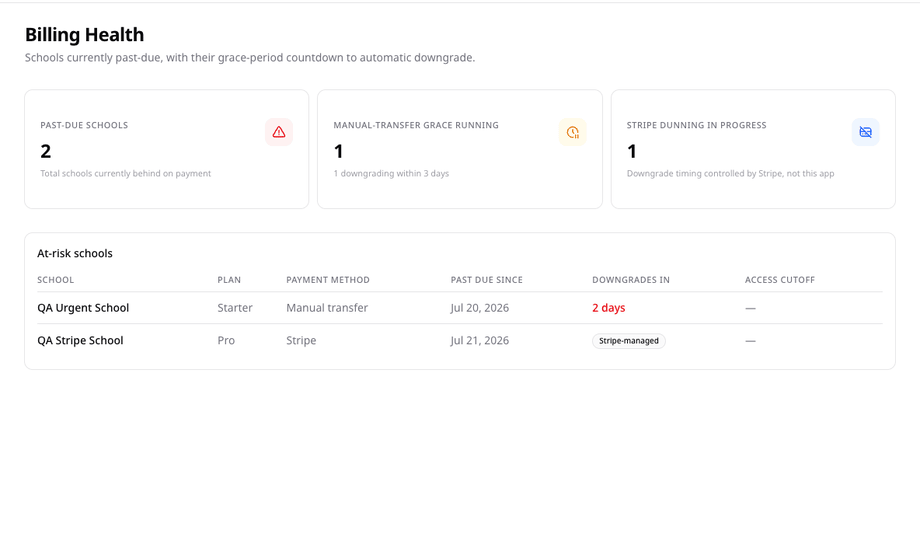Click the Past Due Since column header
Image resolution: width=920 pixels, height=544 pixels.
(486, 280)
